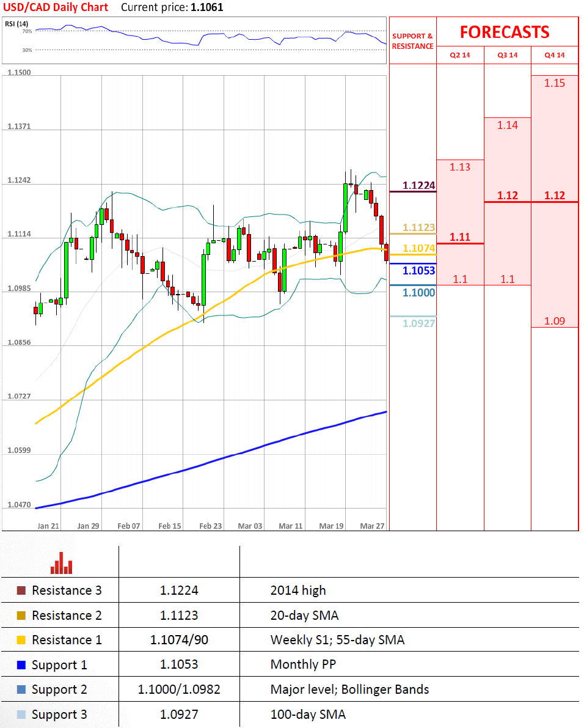Click the Support 1 blue color swatch

tap(21, 665)
